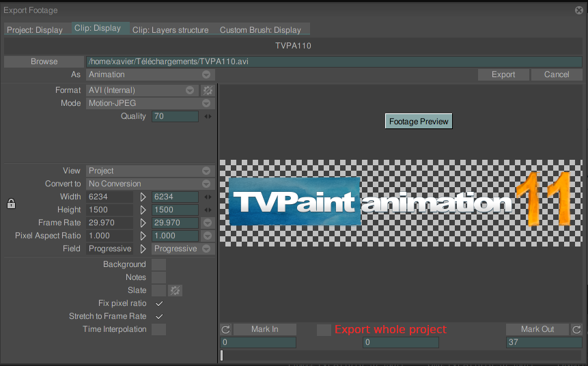
Task: Tick the Export whole project checkbox
Action: point(324,330)
